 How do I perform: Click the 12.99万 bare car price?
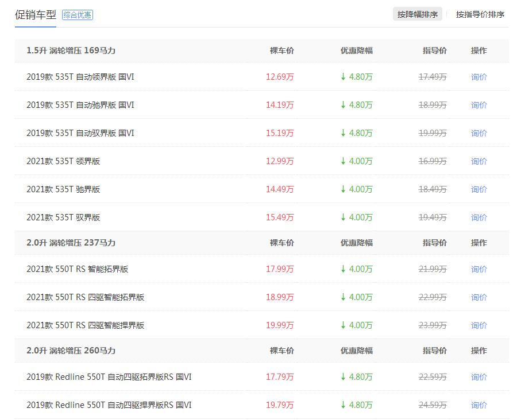point(280,161)
